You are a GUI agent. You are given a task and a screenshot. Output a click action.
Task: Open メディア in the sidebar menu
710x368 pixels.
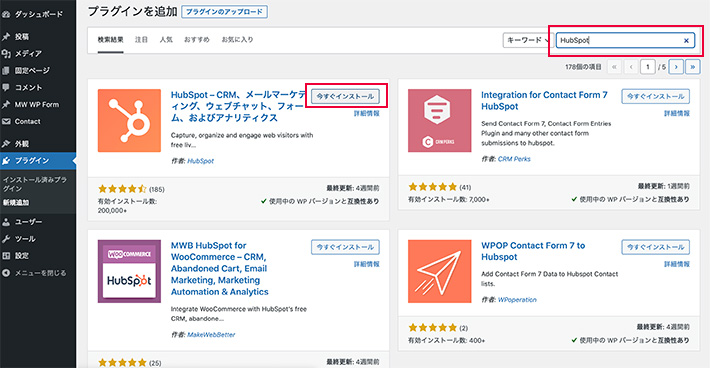[28, 53]
